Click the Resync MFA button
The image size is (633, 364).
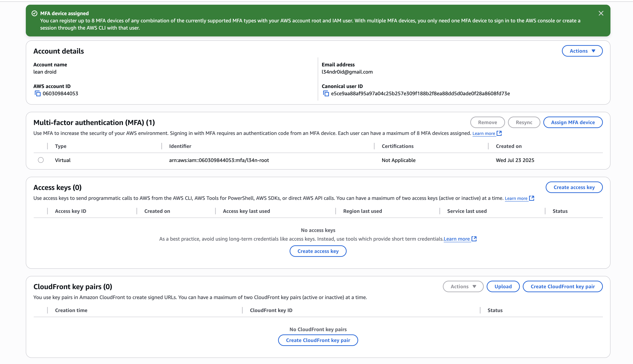pyautogui.click(x=524, y=122)
